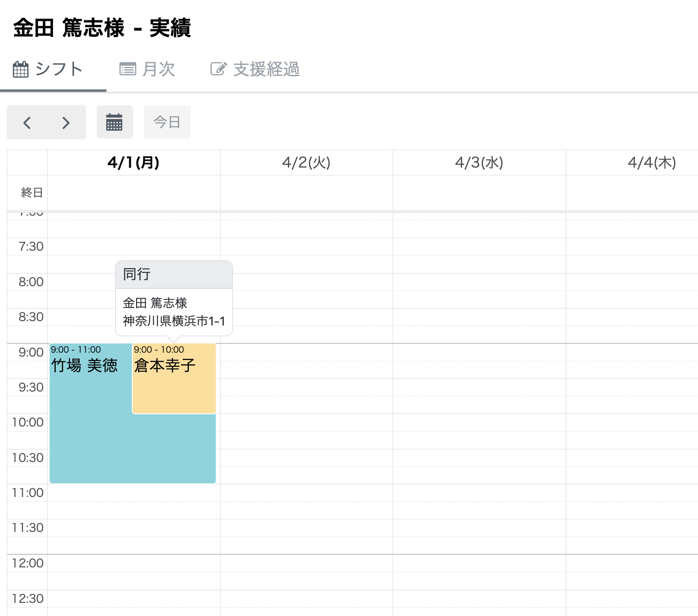Click the all-day cell for 4/2(火)

(306, 193)
